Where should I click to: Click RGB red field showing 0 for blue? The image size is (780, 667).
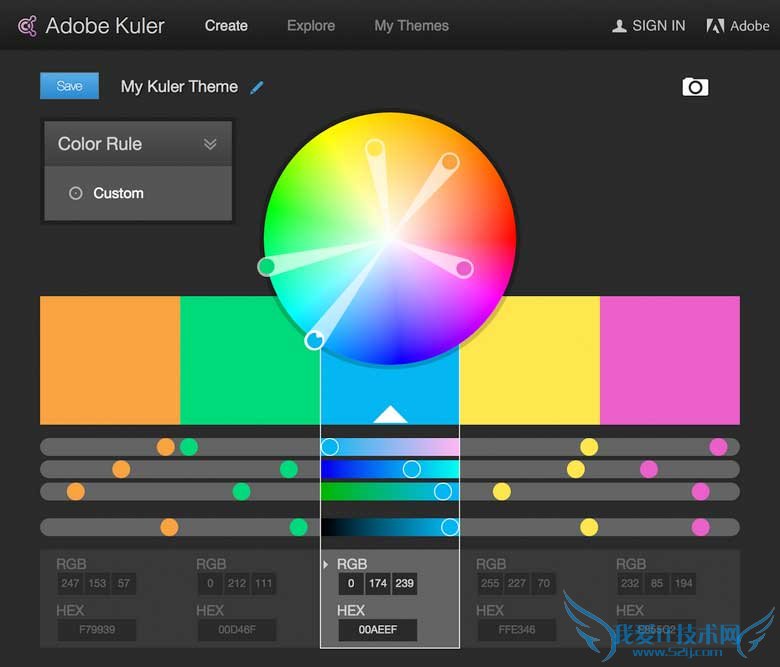pyautogui.click(x=351, y=583)
